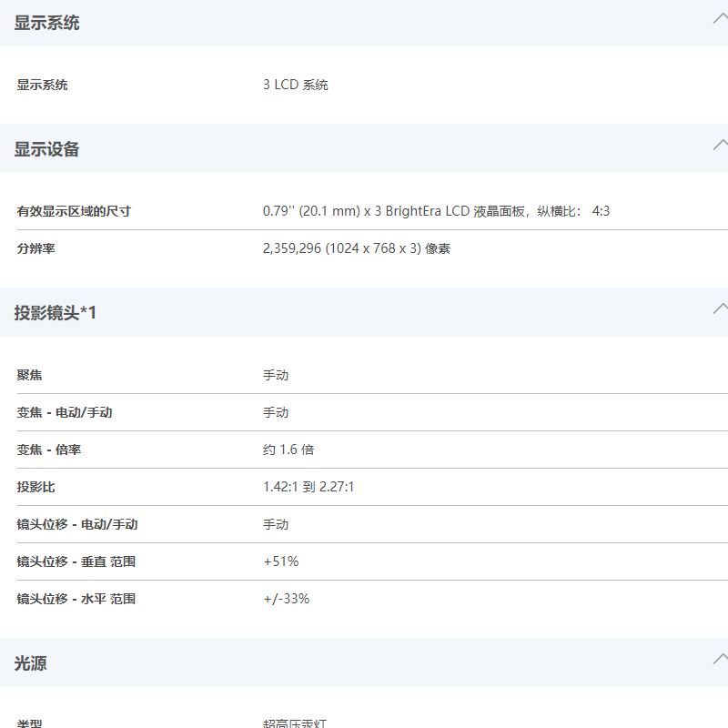Click the 镜头位移 - 垂直 范围 label

76,561
